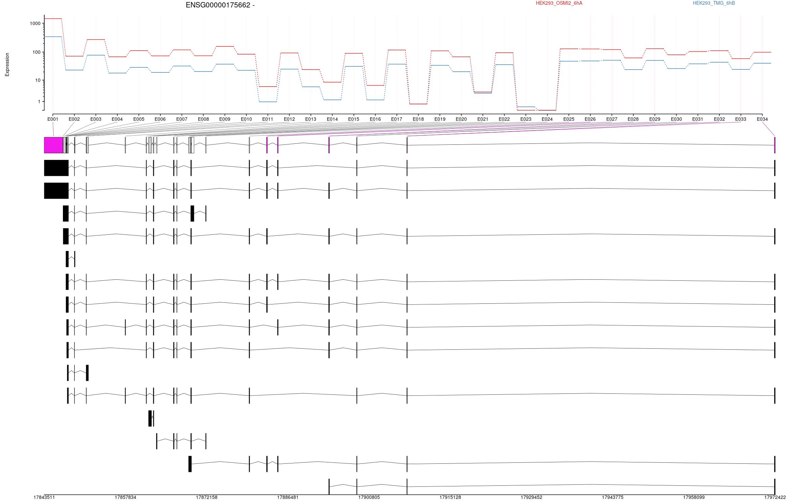Click genomic coordinate 17915128
The height and width of the screenshot is (504, 812).
450,497
